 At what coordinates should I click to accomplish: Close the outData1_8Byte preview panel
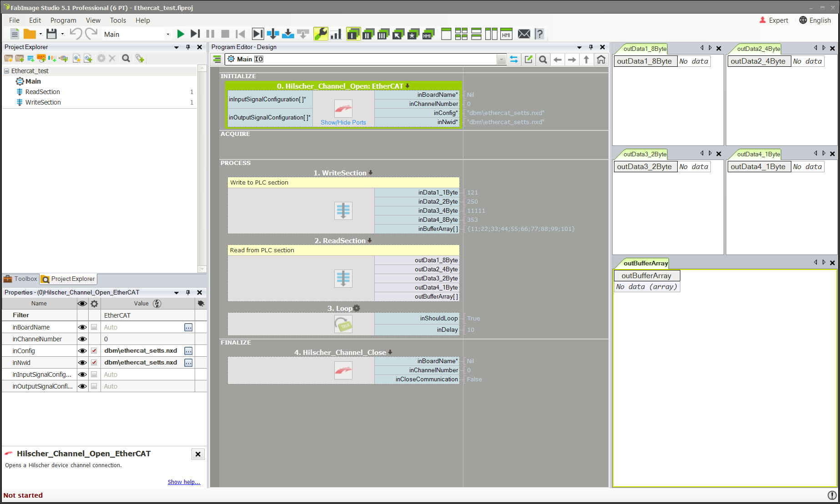click(719, 49)
